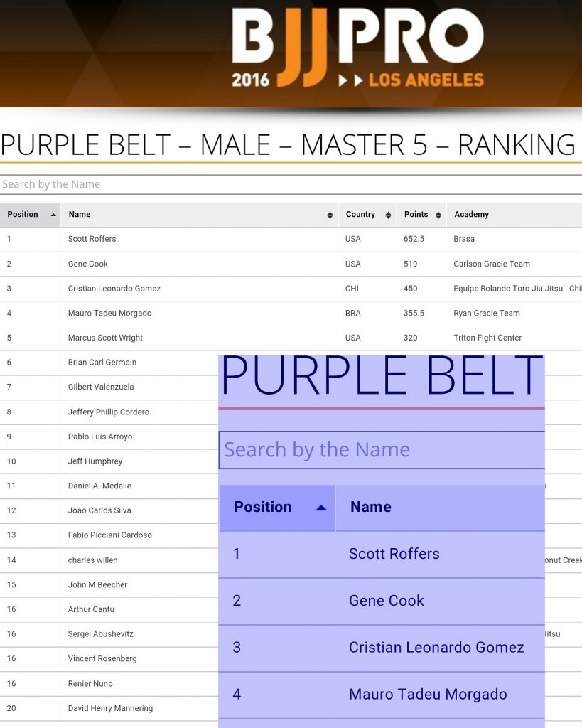Select Jeff Humphrey row
Screen dimensions: 582x728
(x=109, y=461)
